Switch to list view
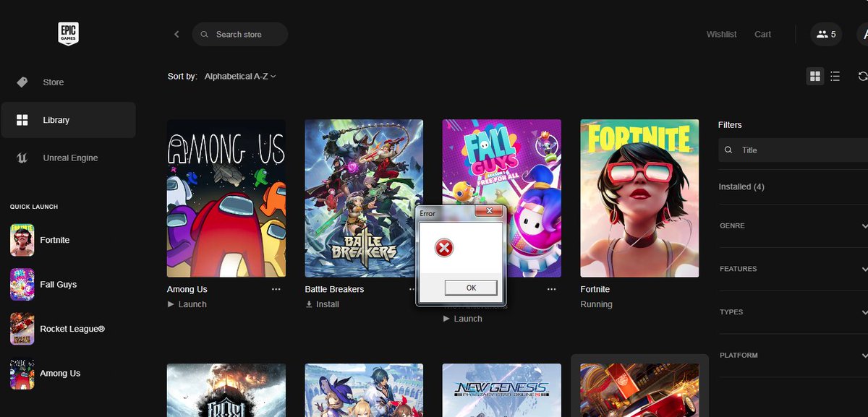This screenshot has width=868, height=417. point(835,76)
